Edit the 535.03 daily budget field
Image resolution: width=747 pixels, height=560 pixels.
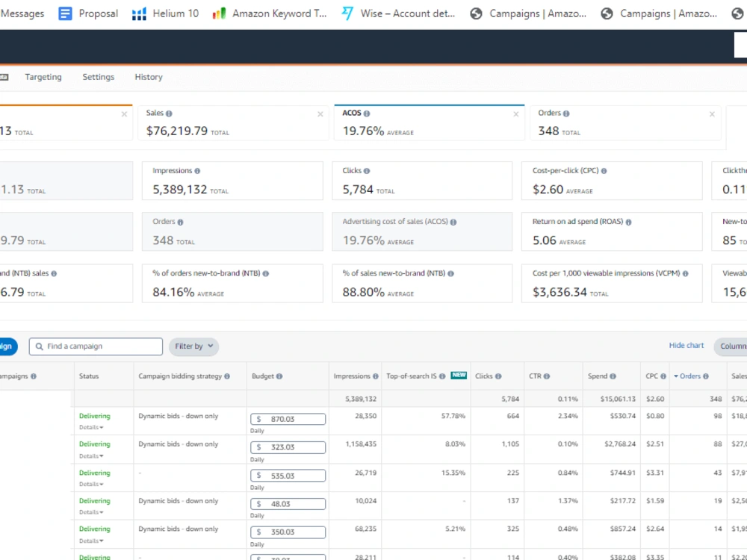(288, 475)
